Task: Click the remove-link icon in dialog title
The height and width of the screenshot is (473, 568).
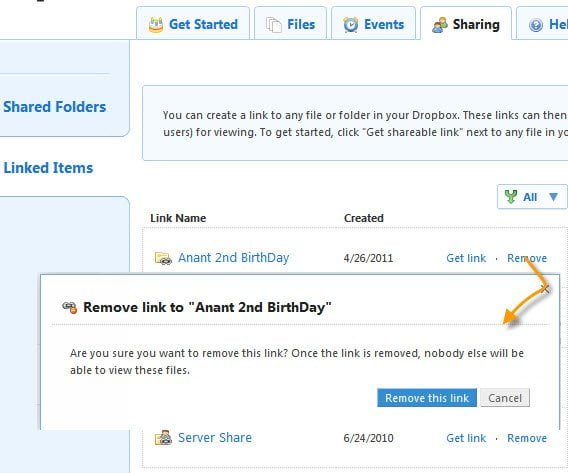Action: point(70,307)
